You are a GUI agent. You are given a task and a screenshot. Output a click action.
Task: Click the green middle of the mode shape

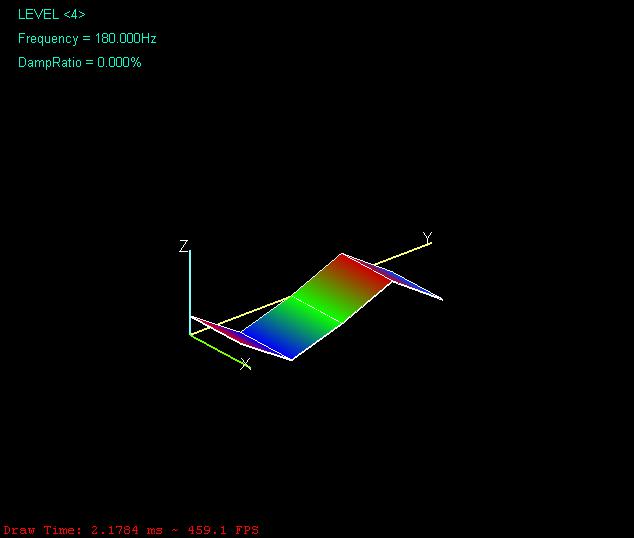coord(317,310)
